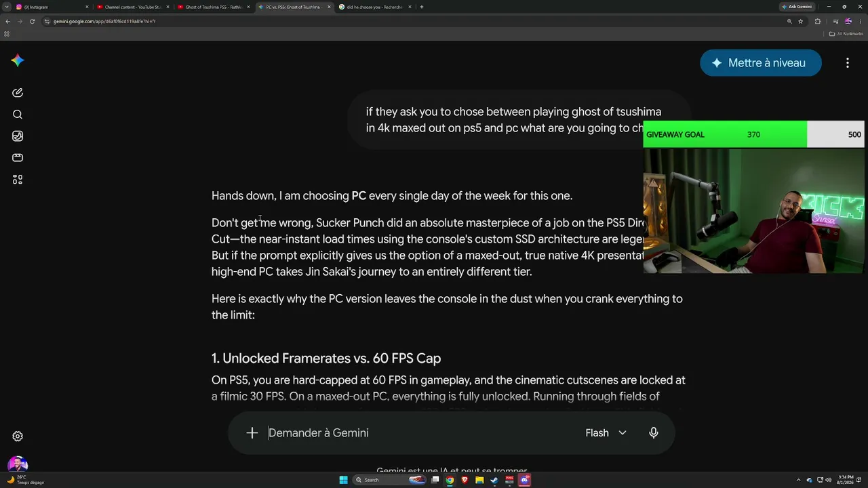Image resolution: width=868 pixels, height=488 pixels.
Task: Show hidden system tray icons chevron
Action: pyautogui.click(x=798, y=480)
